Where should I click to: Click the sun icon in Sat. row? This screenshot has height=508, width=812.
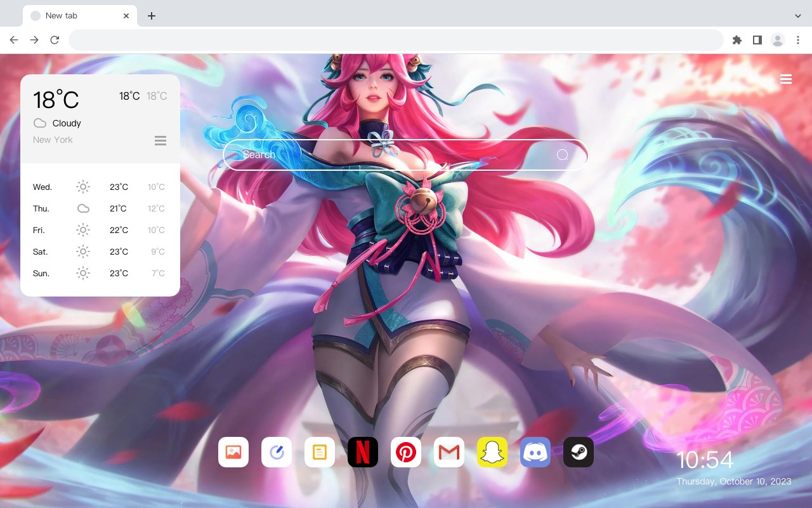pos(83,251)
